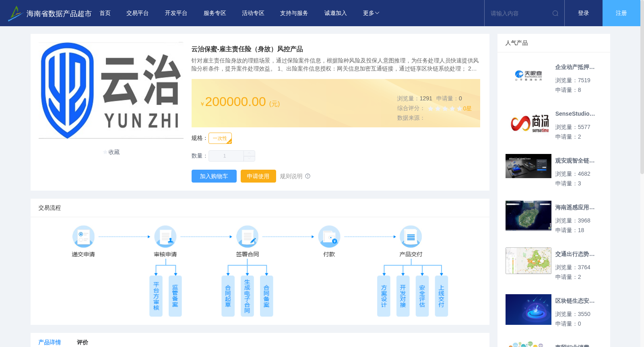Click the 加入购物车 button
Screen dimensions: 644x347
(214, 176)
